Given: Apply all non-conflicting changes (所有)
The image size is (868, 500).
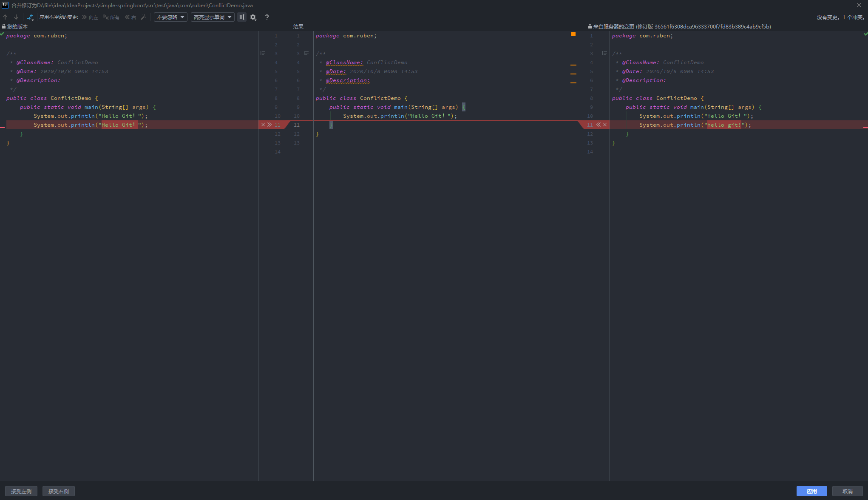Looking at the screenshot, I should click(x=111, y=17).
